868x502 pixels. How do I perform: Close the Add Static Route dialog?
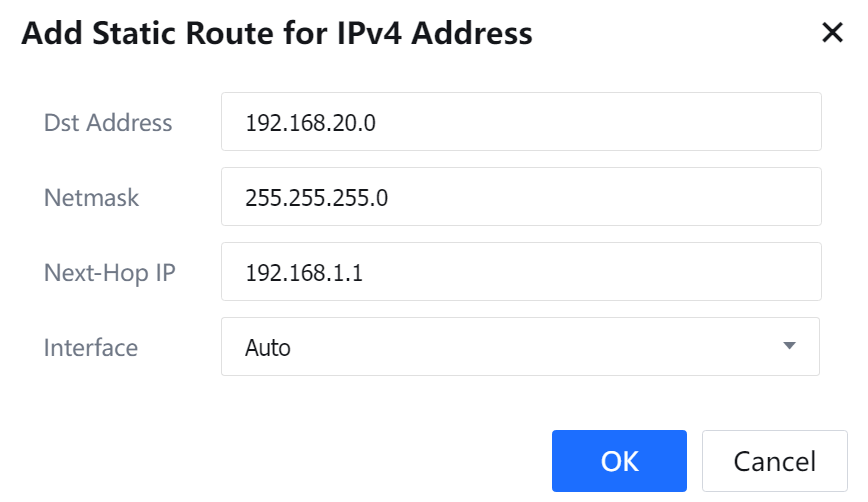[832, 33]
